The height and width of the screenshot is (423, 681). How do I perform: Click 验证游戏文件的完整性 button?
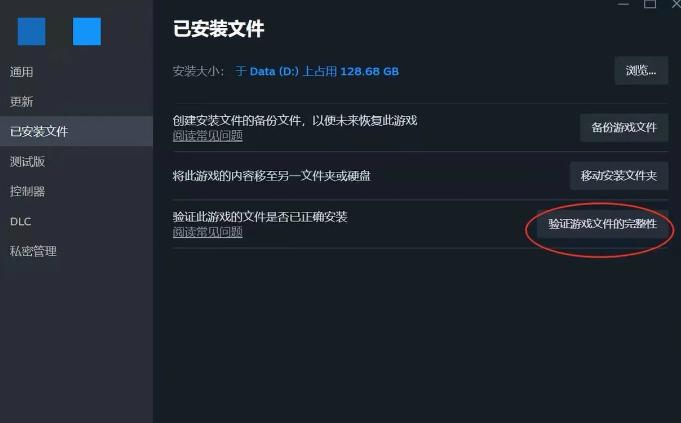[x=602, y=224]
